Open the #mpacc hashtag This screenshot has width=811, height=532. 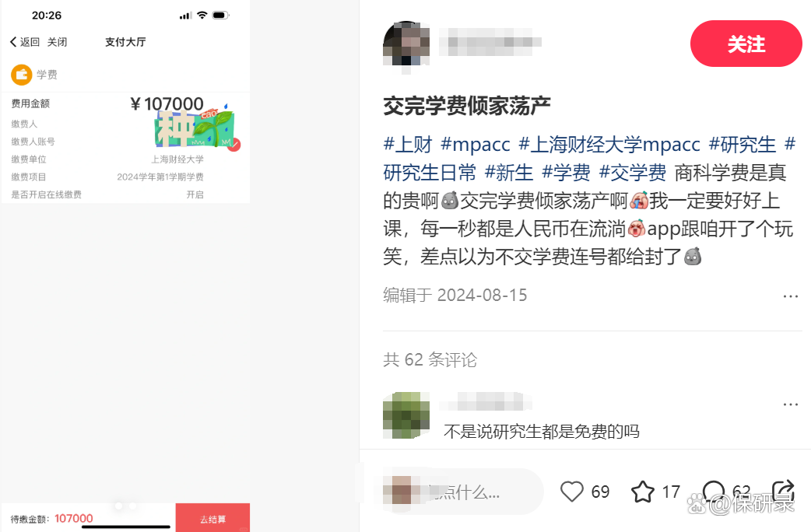click(x=476, y=144)
